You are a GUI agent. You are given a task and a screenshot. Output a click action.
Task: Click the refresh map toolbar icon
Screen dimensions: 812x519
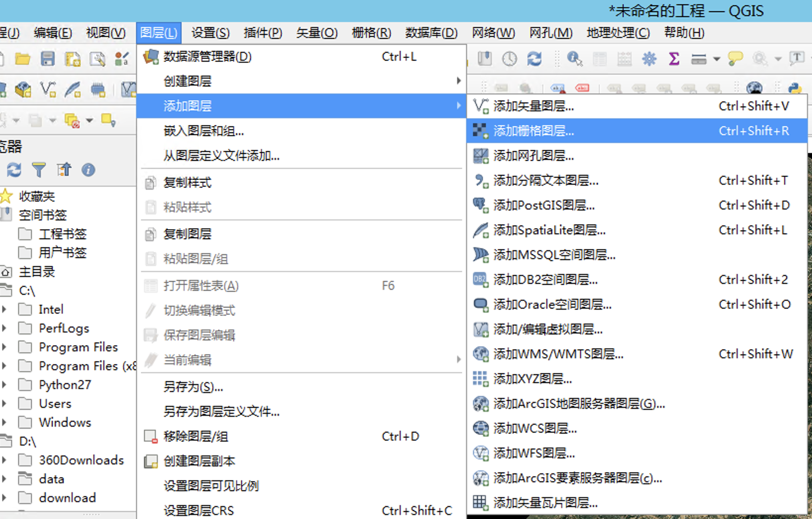(534, 59)
